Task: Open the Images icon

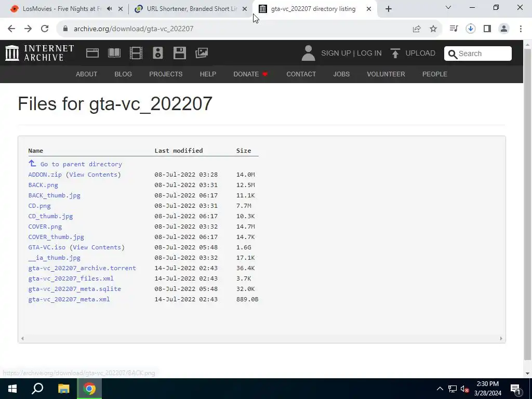Action: point(202,53)
